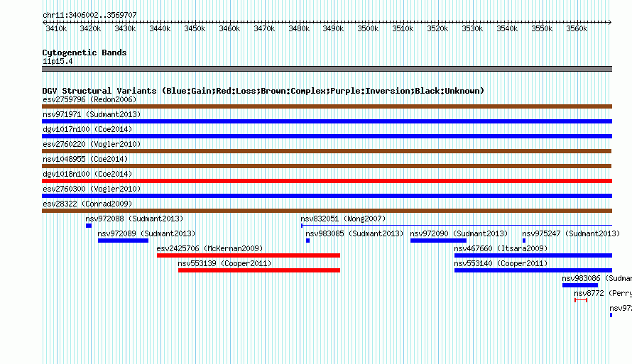Click the 3480k ruler tick label
This screenshot has width=632, height=364.
coord(299,28)
